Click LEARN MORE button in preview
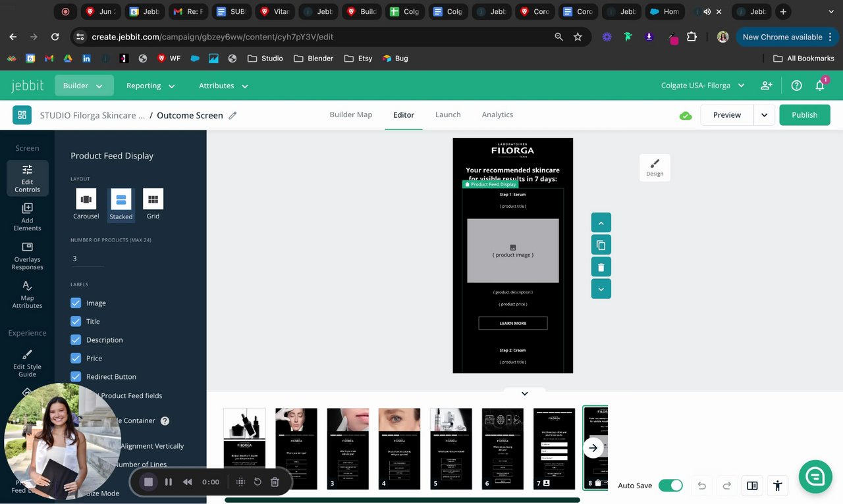843x504 pixels. pos(513,323)
